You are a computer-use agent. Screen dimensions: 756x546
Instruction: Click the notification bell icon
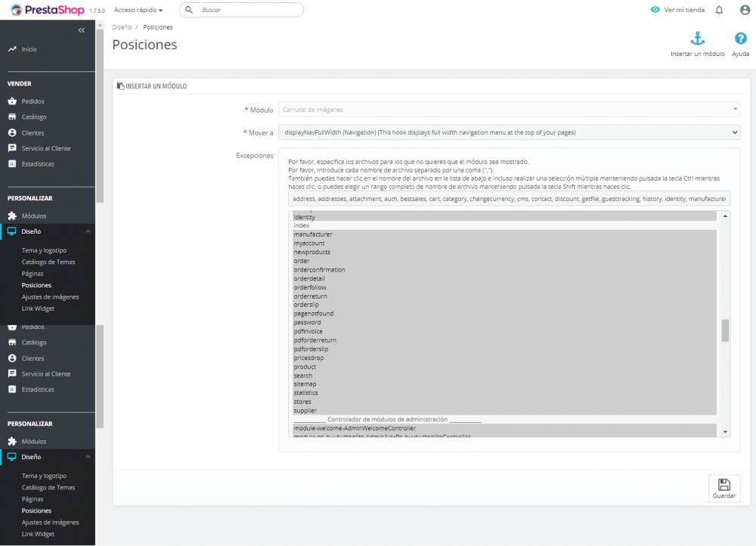(720, 10)
